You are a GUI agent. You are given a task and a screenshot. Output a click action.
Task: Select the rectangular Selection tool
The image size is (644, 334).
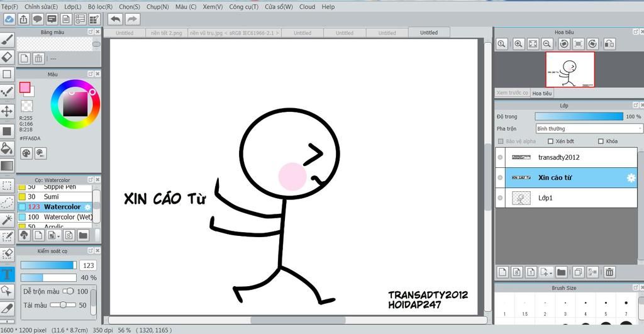click(7, 186)
